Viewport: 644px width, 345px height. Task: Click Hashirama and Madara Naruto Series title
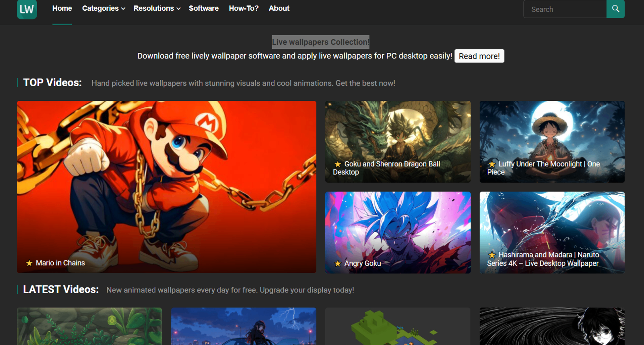543,259
